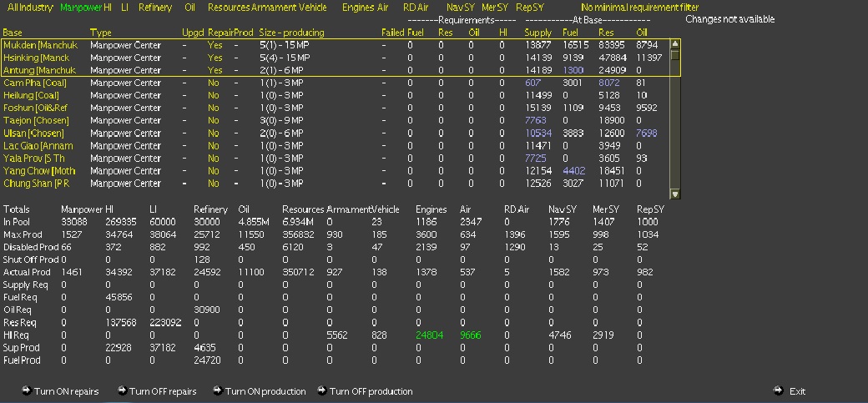Open the Air industry filter in top row

(x=382, y=8)
